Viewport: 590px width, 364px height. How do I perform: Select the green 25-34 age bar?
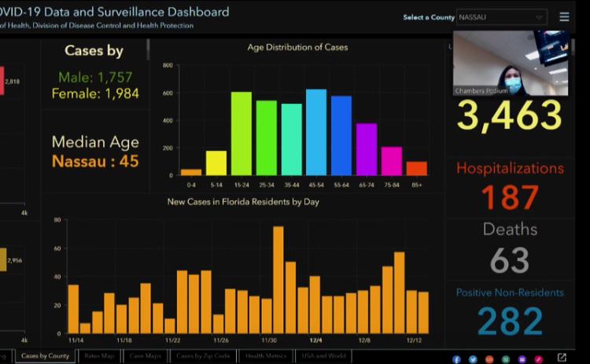[267, 138]
